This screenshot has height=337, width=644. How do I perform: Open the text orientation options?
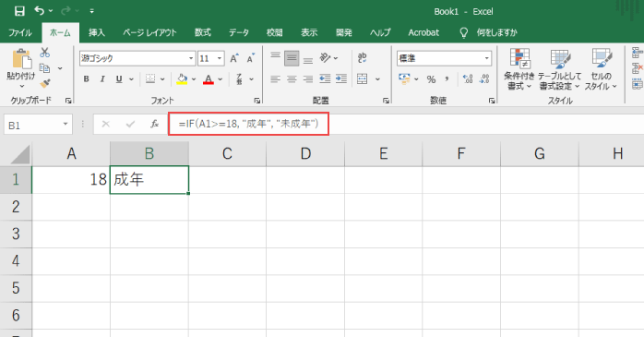click(x=328, y=58)
